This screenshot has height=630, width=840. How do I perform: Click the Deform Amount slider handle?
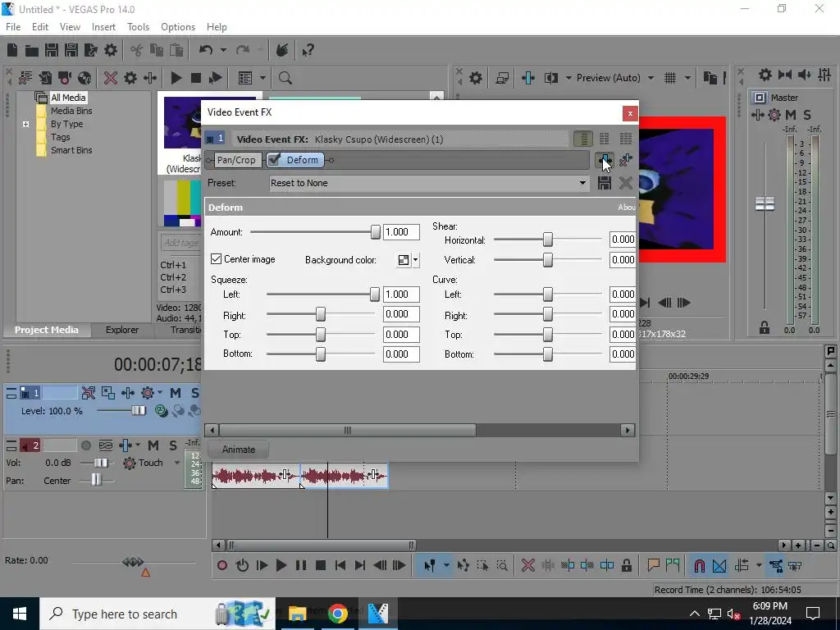[x=376, y=232]
